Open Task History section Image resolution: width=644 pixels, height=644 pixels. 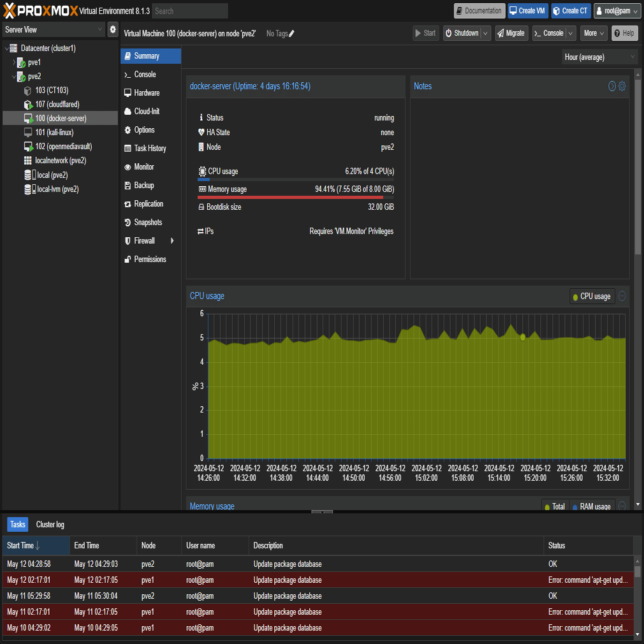150,149
